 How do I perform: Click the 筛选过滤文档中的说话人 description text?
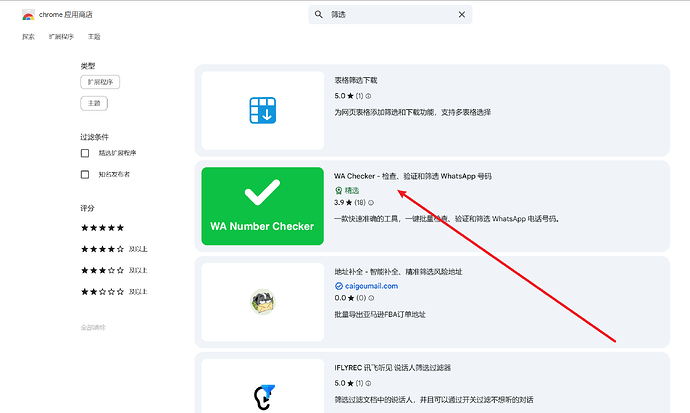click(x=434, y=400)
